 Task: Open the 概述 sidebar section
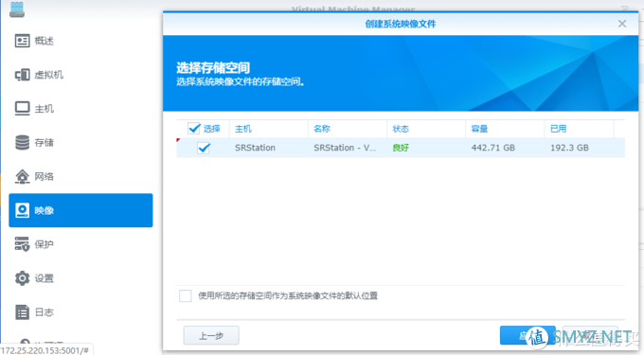(x=80, y=41)
